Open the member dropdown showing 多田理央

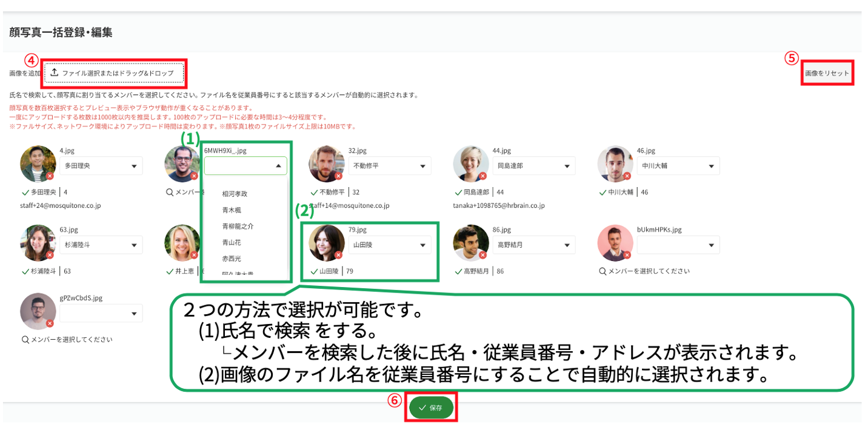(x=101, y=166)
